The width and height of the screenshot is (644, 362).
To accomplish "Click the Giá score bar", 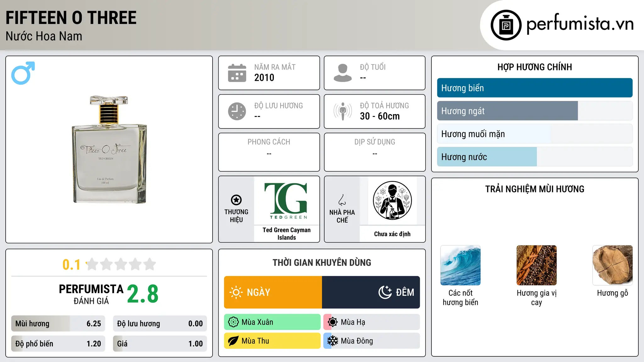I will [x=160, y=344].
